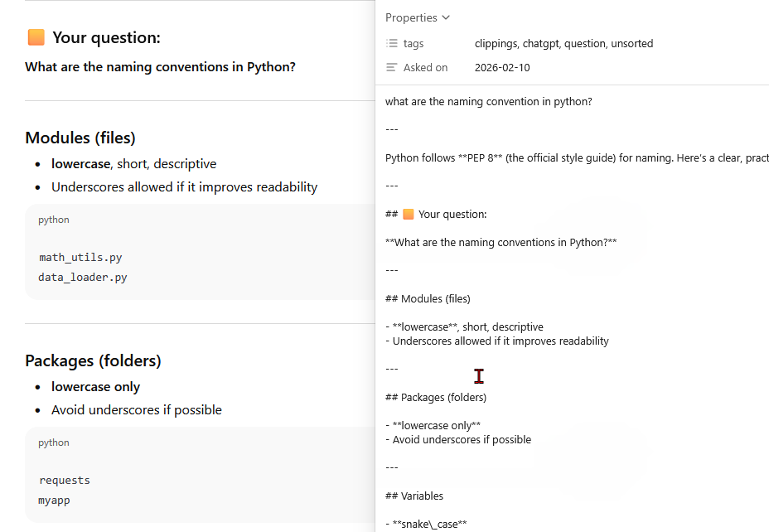Image resolution: width=769 pixels, height=532 pixels.
Task: Click the orange square emoji in markdown source
Action: [x=408, y=214]
